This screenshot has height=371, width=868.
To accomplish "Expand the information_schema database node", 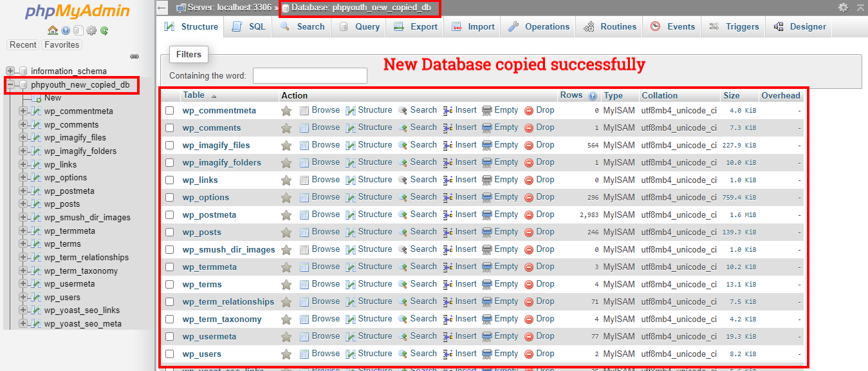I will [10, 71].
